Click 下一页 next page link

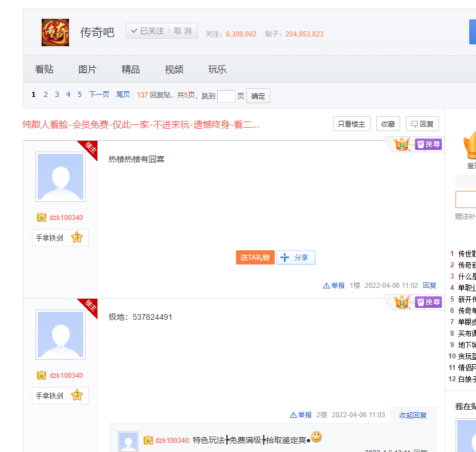pyautogui.click(x=99, y=95)
